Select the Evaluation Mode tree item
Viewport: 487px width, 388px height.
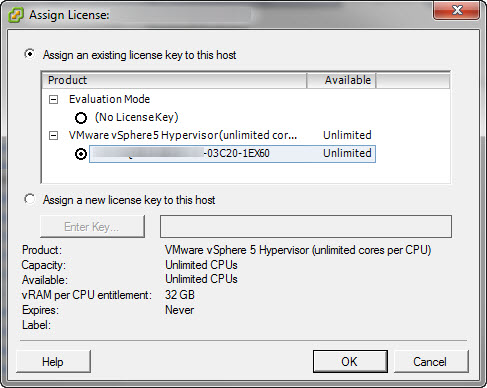coord(109,99)
